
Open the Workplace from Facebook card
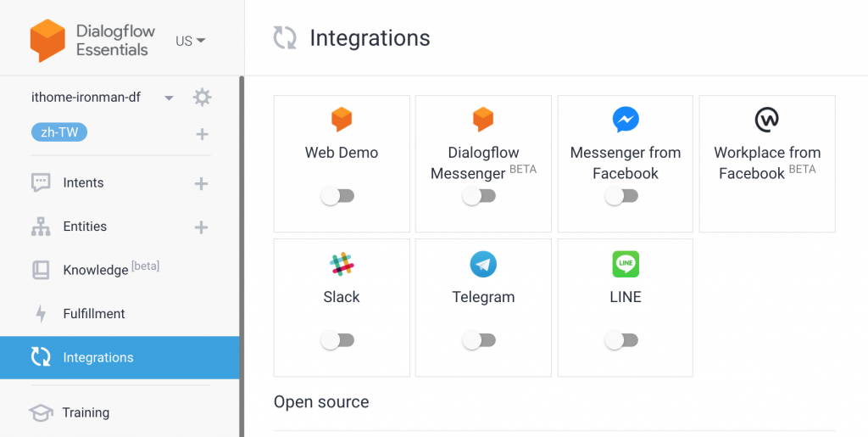point(767,163)
